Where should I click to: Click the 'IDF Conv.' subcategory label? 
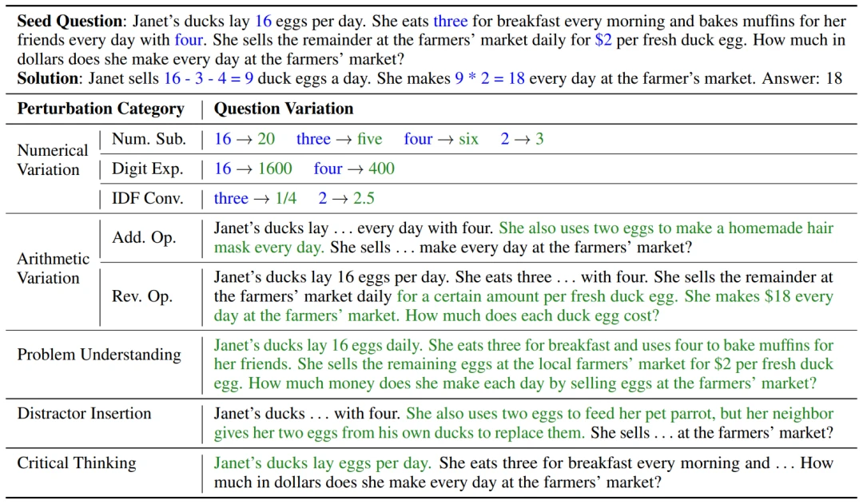tap(148, 198)
